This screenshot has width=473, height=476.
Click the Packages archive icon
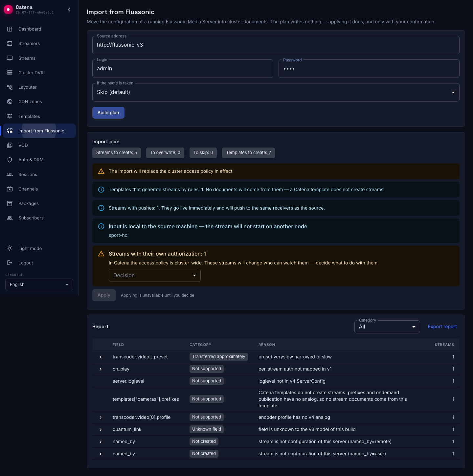(x=10, y=203)
